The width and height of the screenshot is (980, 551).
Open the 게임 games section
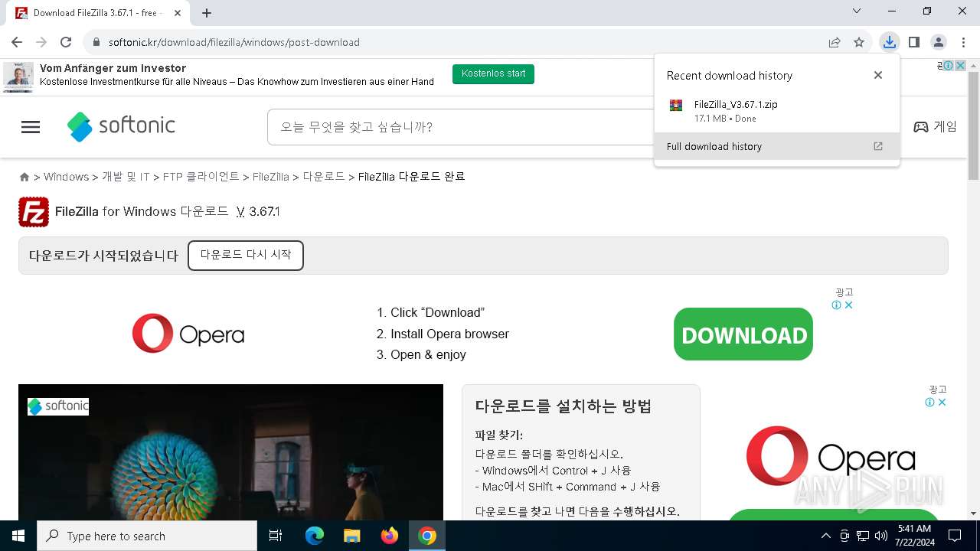click(x=936, y=127)
